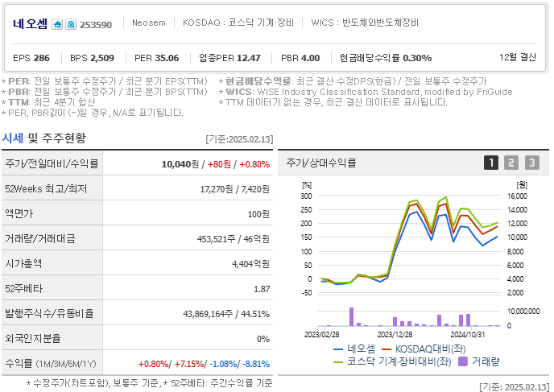Click the 12월 결산 label

point(518,57)
